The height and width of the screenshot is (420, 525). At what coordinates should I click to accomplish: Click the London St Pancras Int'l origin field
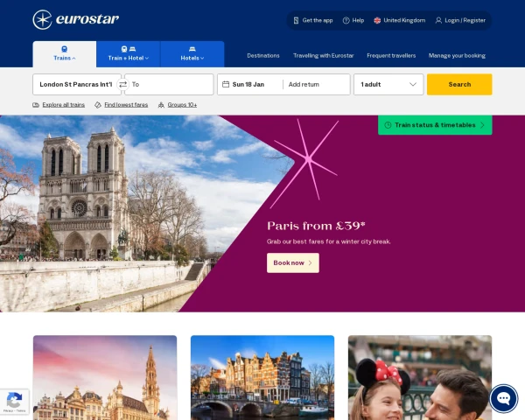pos(77,84)
